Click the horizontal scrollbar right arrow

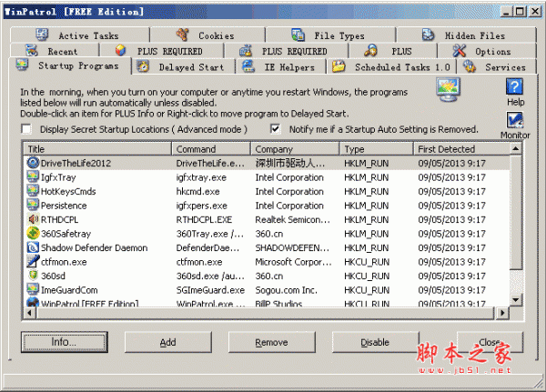[x=501, y=313]
